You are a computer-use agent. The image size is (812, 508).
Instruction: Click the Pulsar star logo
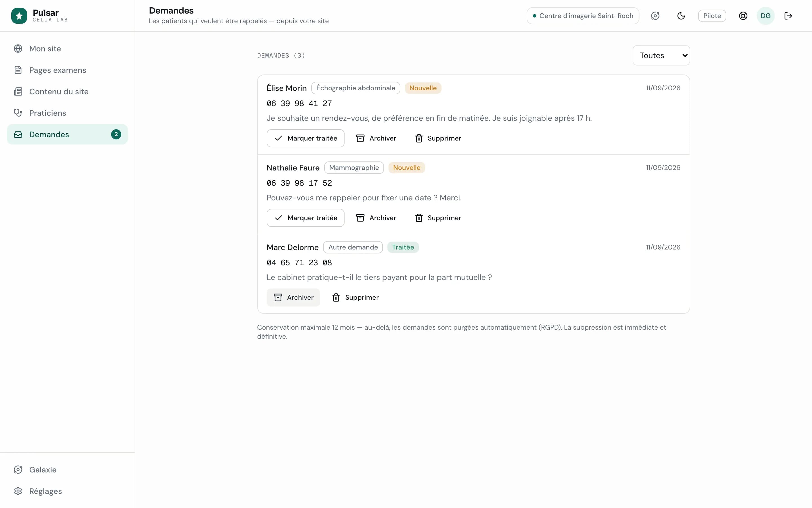coord(19,16)
